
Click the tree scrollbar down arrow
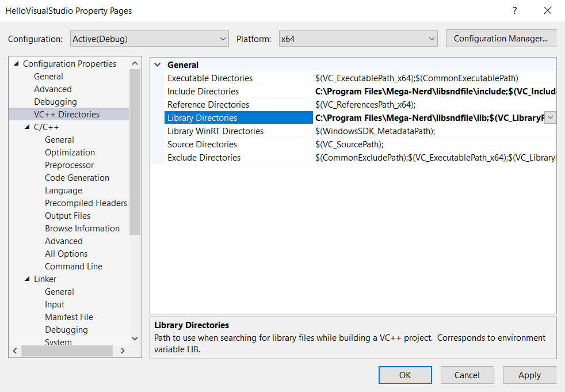[x=135, y=338]
